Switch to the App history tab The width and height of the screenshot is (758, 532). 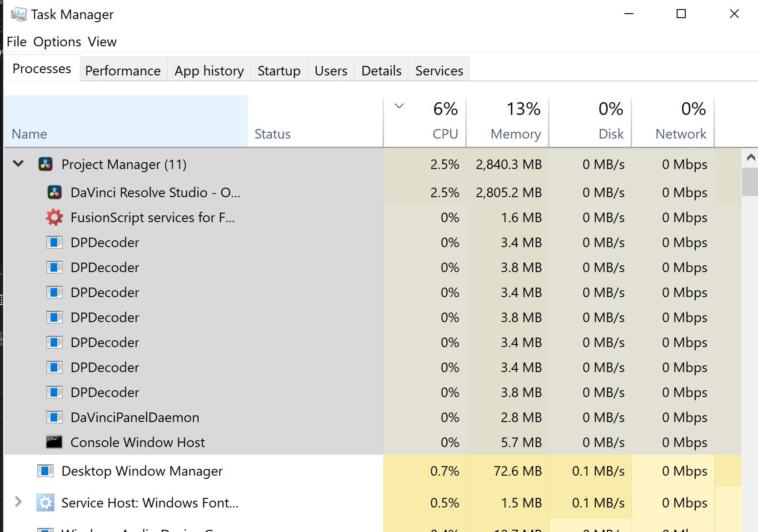coord(209,70)
